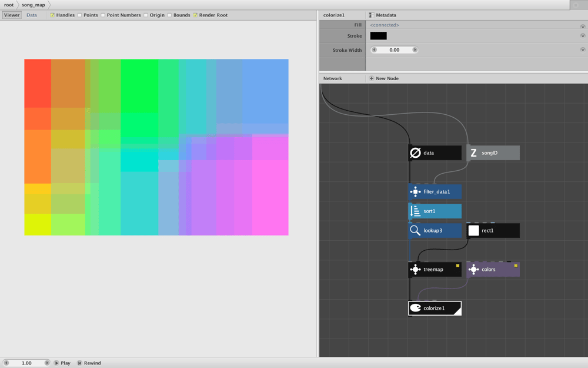Select the treemap node icon
Viewport: 588px width, 368px height.
[x=415, y=269]
